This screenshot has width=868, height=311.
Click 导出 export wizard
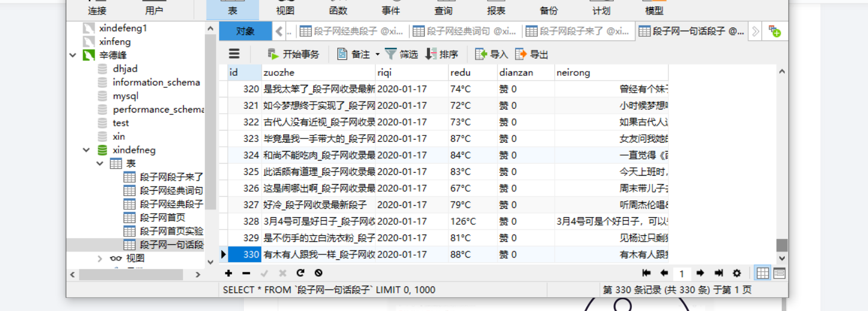(x=531, y=54)
